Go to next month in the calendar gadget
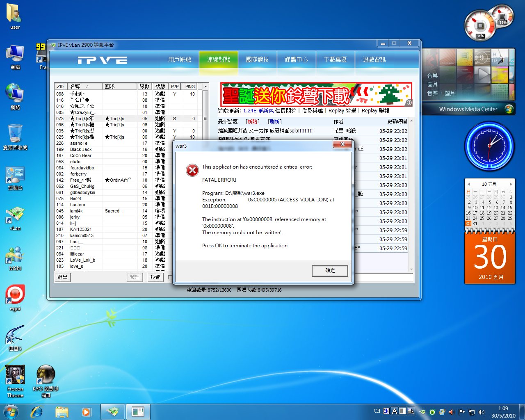This screenshot has width=525, height=420. tap(511, 184)
